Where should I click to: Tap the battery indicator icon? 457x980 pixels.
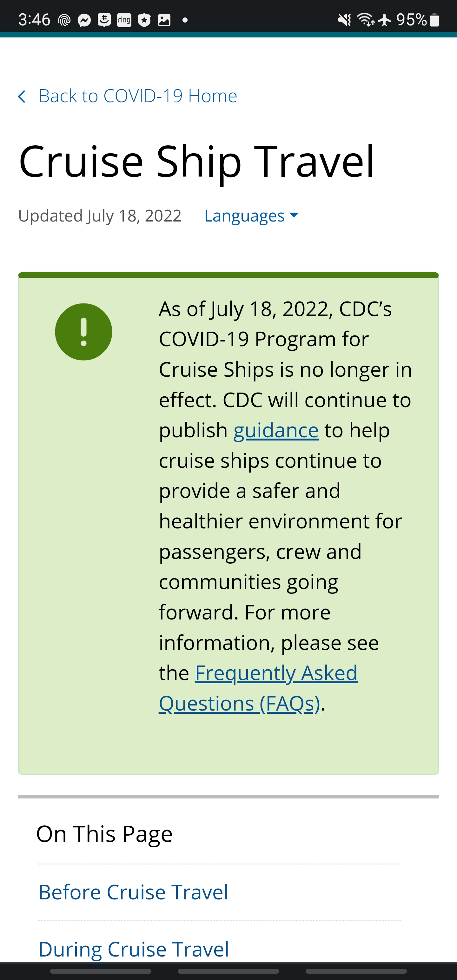click(434, 20)
